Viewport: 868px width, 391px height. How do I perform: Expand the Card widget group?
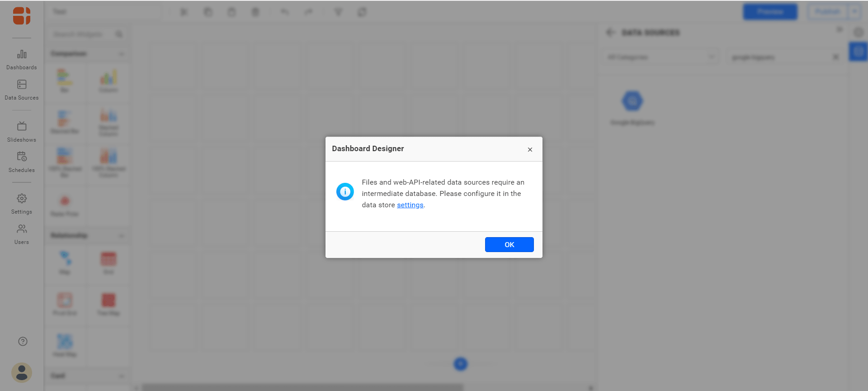click(x=121, y=376)
